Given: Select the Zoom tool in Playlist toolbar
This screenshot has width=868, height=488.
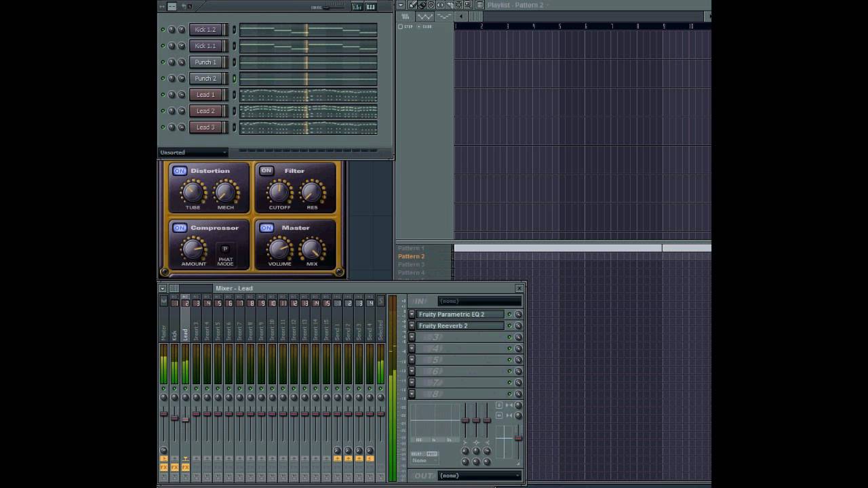Looking at the screenshot, I should coord(468,5).
